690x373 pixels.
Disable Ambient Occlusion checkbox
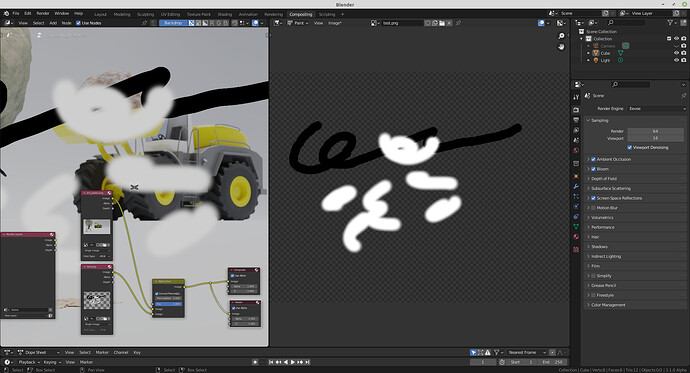tap(593, 159)
